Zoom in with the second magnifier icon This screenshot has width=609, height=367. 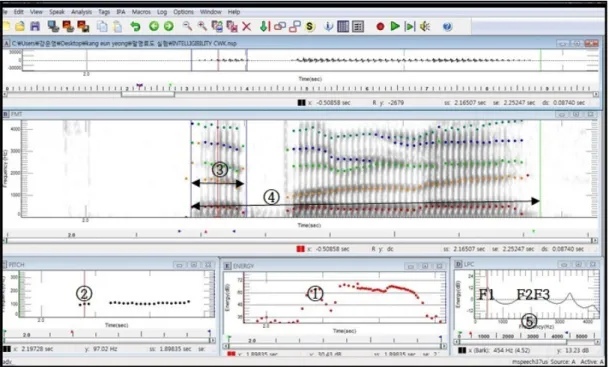click(202, 26)
